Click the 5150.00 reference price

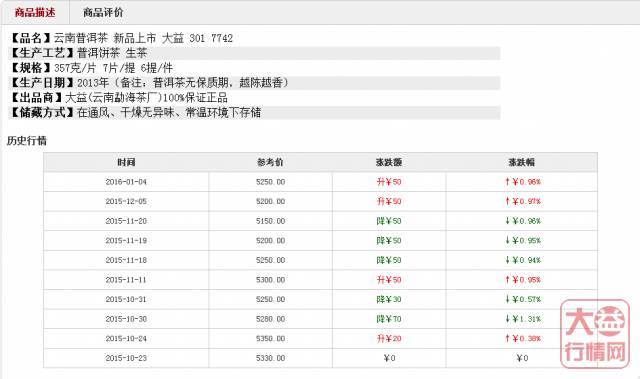click(x=270, y=221)
